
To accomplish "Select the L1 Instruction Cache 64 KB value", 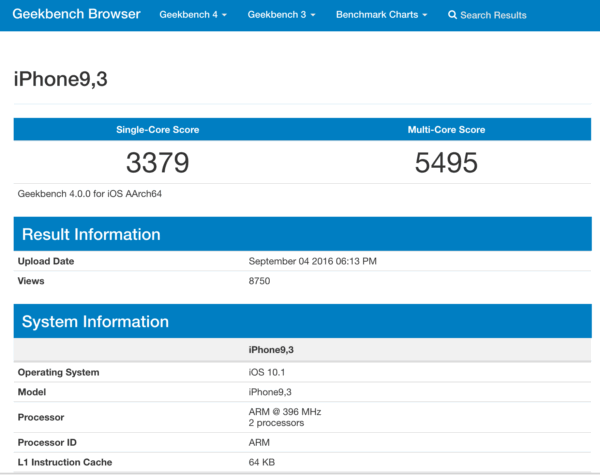I will pos(262,461).
